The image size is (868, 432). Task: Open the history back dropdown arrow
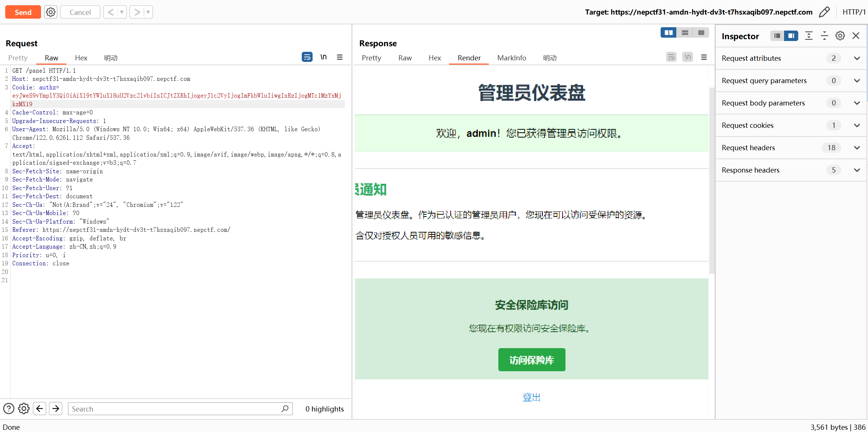click(122, 12)
